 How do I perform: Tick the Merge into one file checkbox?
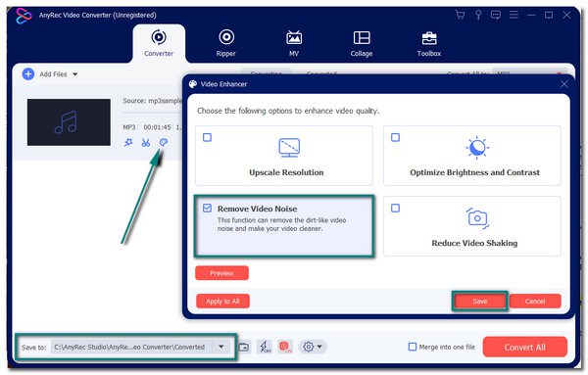point(413,347)
